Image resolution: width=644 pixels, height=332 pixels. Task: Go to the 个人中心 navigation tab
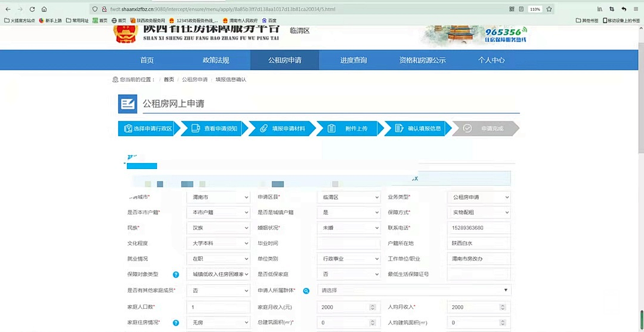pos(491,60)
